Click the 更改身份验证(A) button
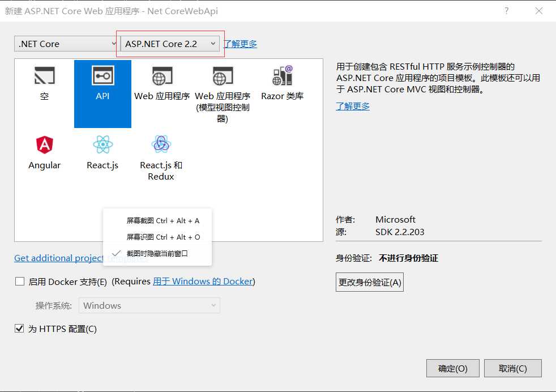This screenshot has width=556, height=392. [370, 282]
